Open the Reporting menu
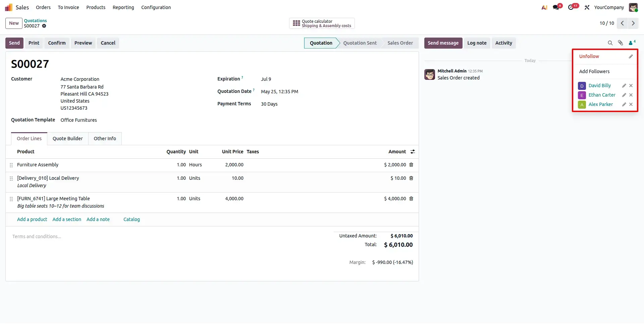This screenshot has height=324, width=644. click(x=123, y=7)
